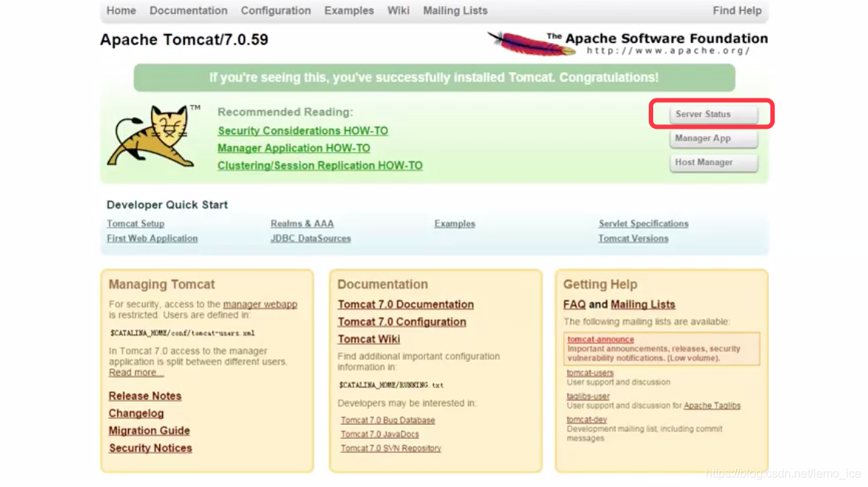This screenshot has height=487, width=868.
Task: Click the $CATALINA_HOME/RUNNING.txt path text
Action: coord(391,385)
